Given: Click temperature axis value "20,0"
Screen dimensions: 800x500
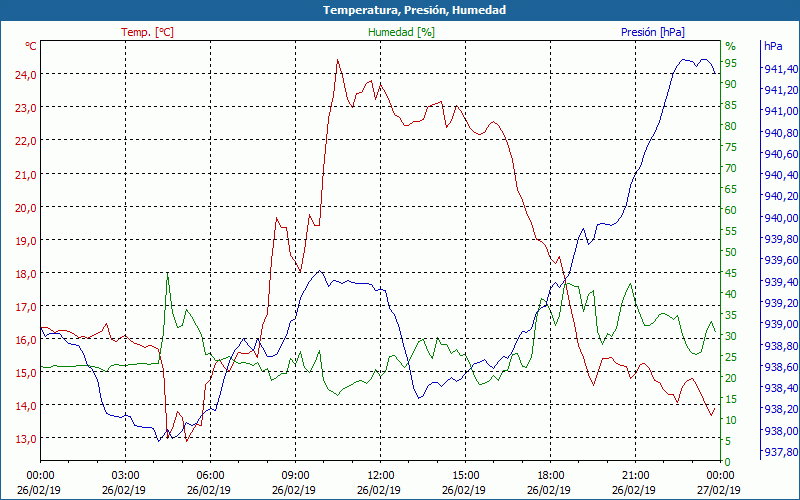Looking at the screenshot, I should (x=26, y=208).
